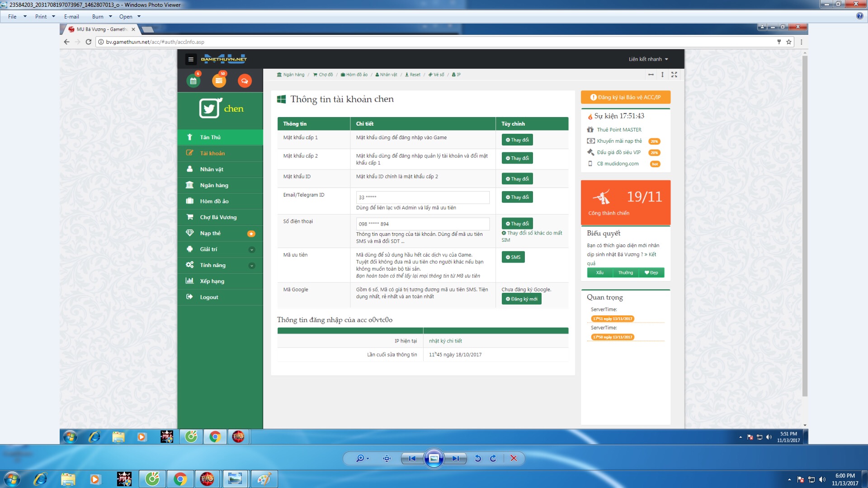Click the actual size fit icon
Image resolution: width=868 pixels, height=488 pixels.
[387, 458]
